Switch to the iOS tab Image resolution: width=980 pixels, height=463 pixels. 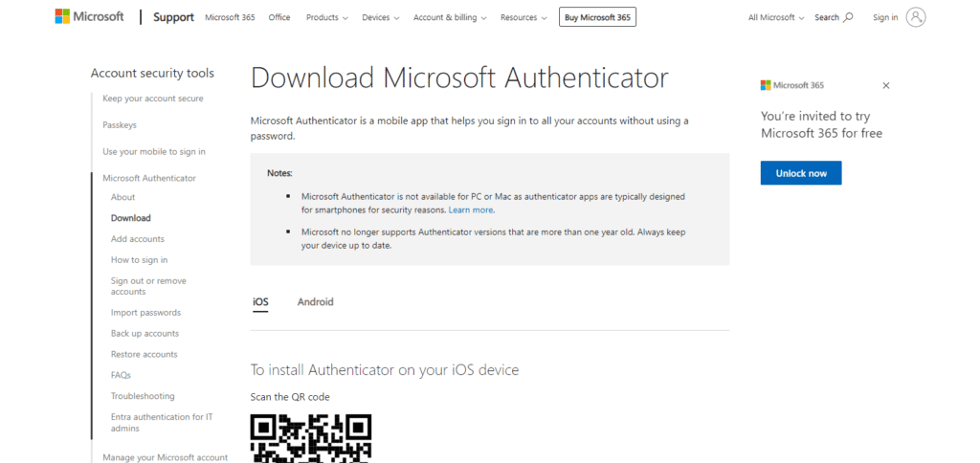[x=260, y=302]
